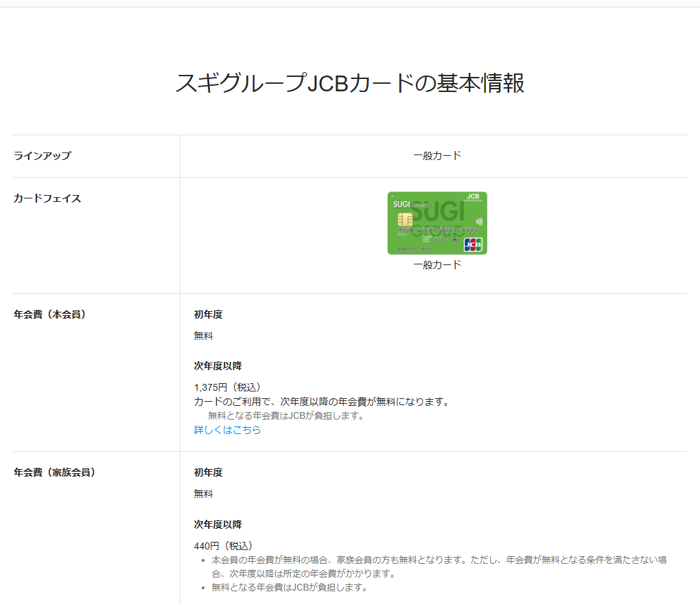The height and width of the screenshot is (605, 700).
Task: Click the カードフェイス row label
Action: tap(47, 198)
